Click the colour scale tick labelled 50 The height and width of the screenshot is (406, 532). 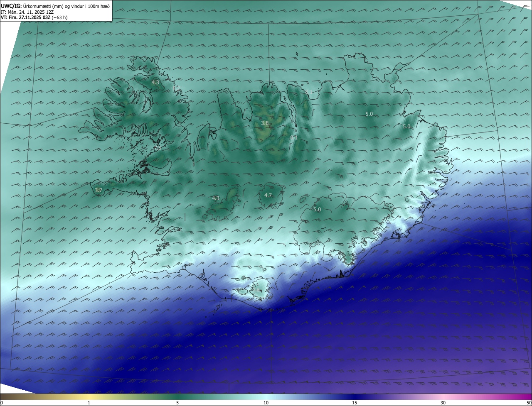529,403
